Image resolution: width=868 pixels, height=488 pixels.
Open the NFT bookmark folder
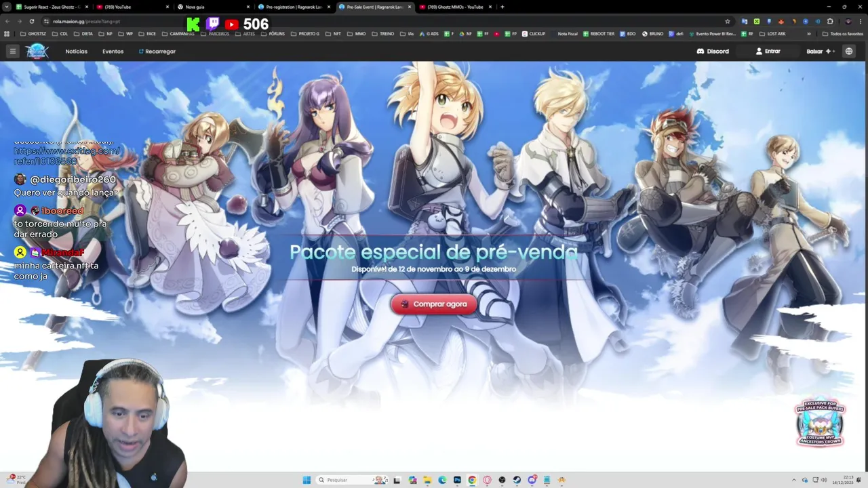point(334,33)
